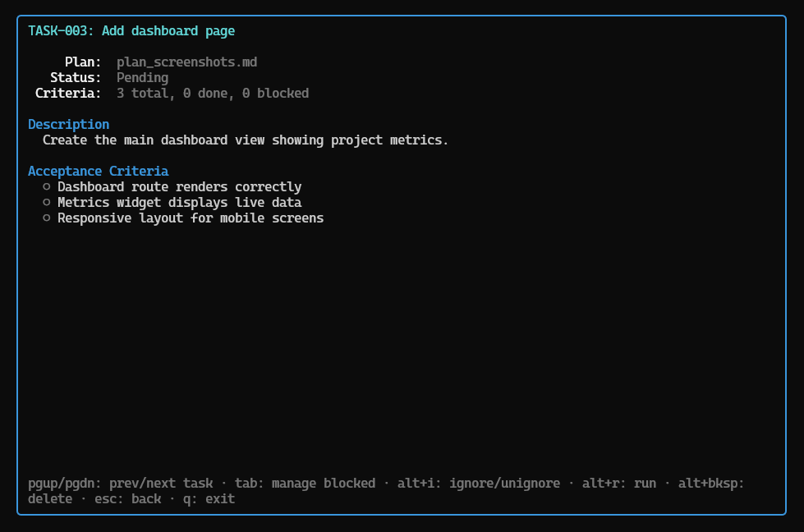
Task: Toggle circle beside 'Metrics widget displays live data'
Action: pyautogui.click(x=47, y=202)
